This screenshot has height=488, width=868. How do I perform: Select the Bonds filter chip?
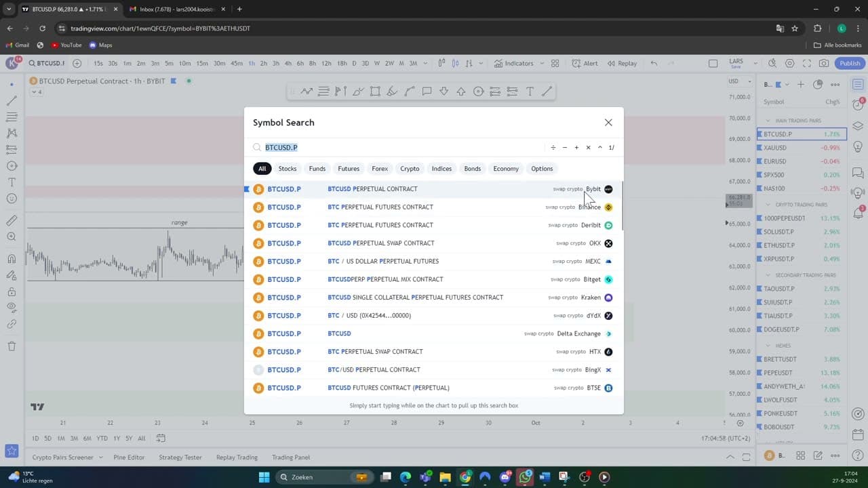pos(473,169)
